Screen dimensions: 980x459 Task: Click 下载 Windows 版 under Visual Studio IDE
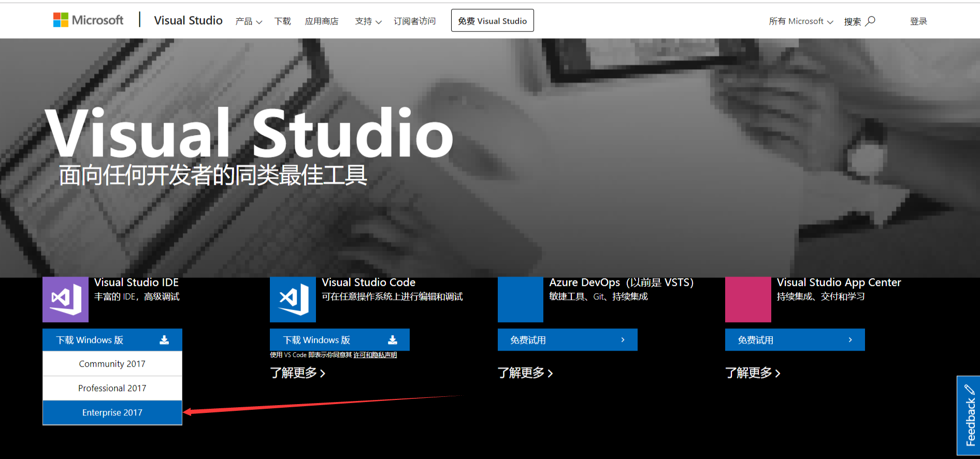112,340
